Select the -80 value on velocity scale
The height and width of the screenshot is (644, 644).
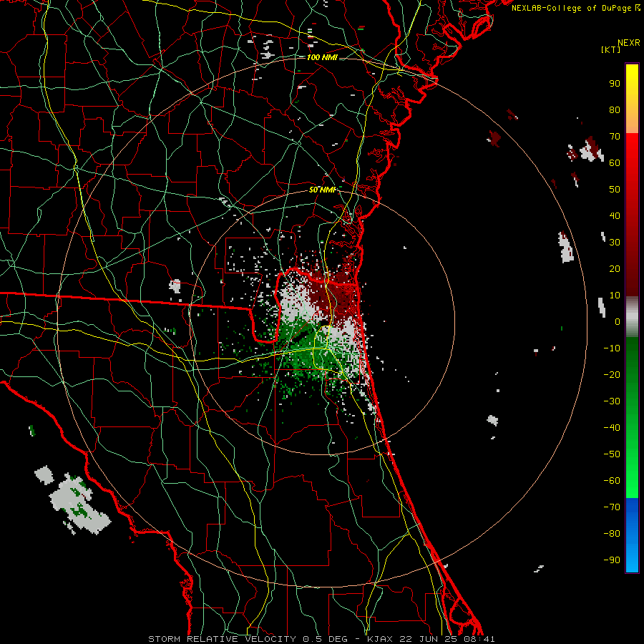pyautogui.click(x=612, y=534)
